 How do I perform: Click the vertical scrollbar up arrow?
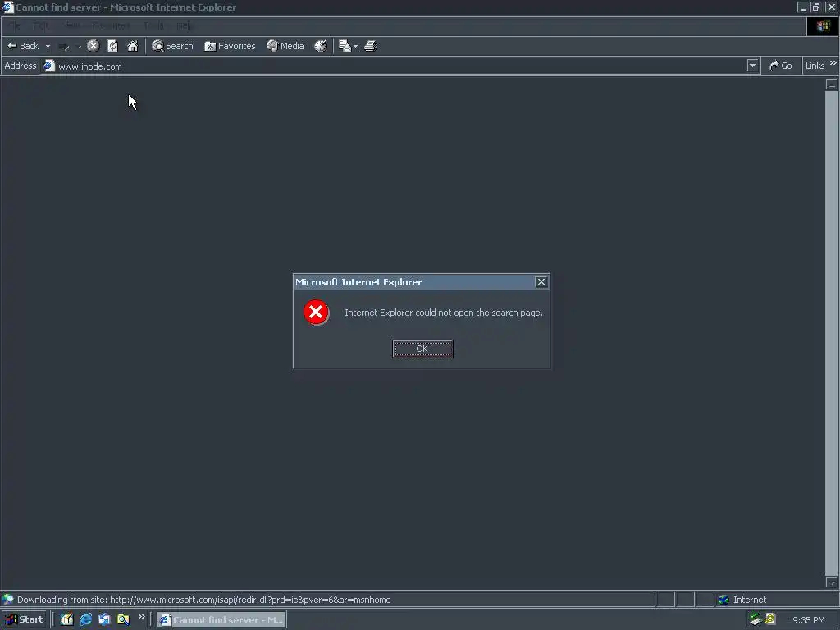[832, 84]
